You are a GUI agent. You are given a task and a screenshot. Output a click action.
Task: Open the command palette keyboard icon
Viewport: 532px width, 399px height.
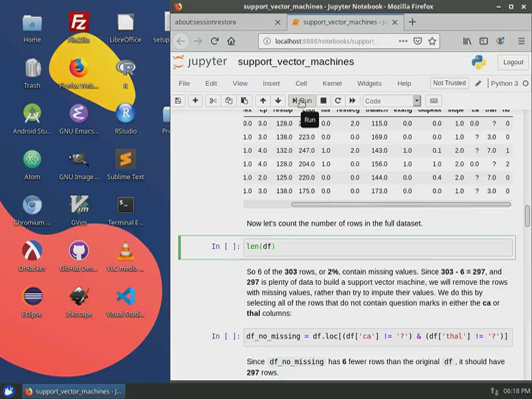tap(433, 101)
